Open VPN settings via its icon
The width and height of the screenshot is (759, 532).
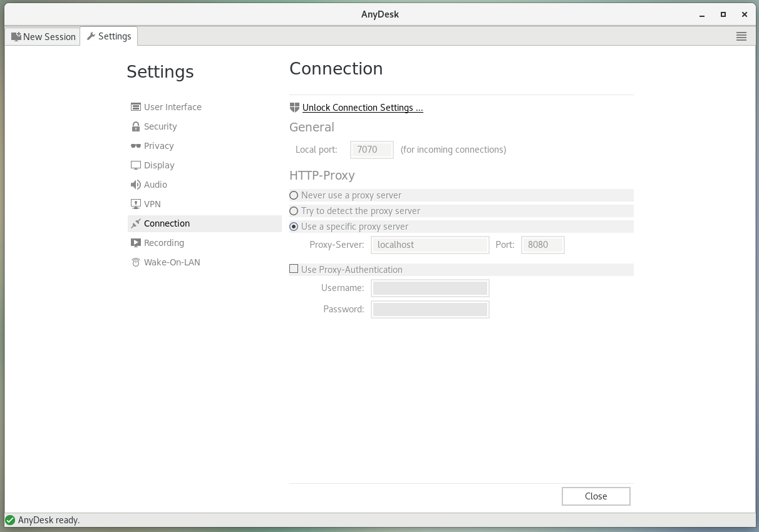point(135,203)
